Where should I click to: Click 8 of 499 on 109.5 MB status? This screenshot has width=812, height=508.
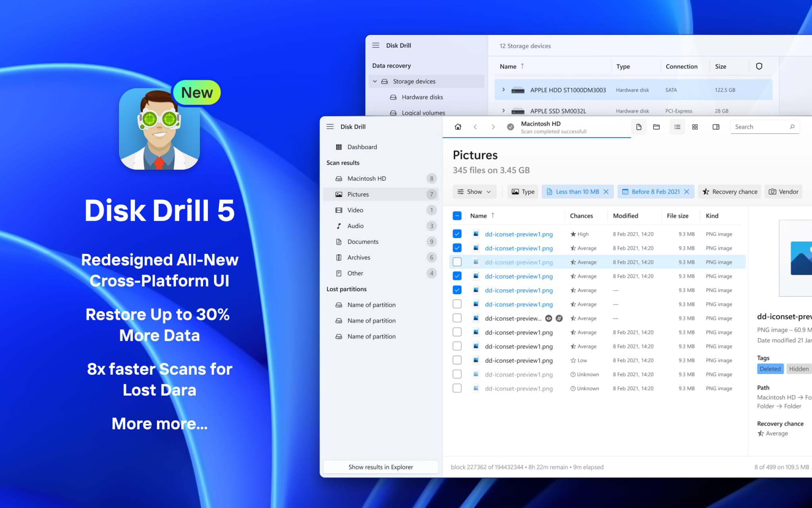(x=781, y=467)
